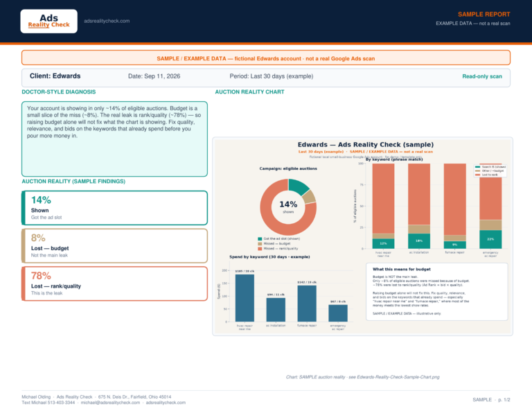Image resolution: width=532 pixels, height=411 pixels.
Task: Open the adsrealitycheck.com link in the header
Action: tap(107, 21)
